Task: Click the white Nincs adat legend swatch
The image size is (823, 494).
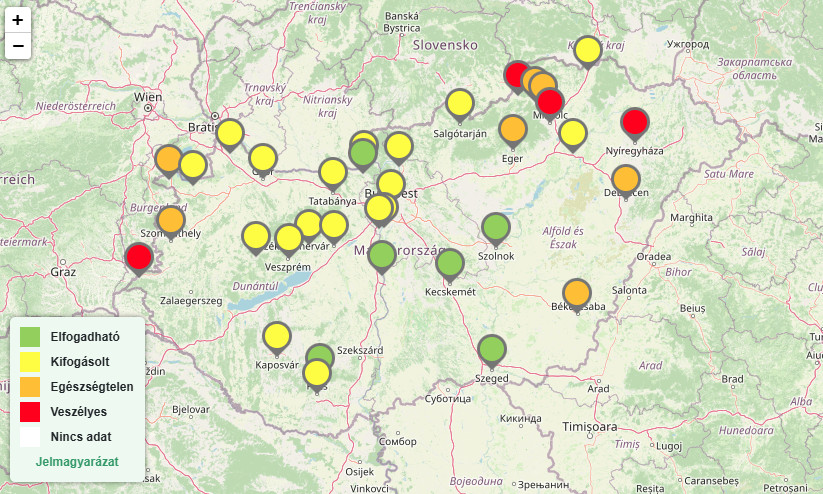Action: click(31, 436)
